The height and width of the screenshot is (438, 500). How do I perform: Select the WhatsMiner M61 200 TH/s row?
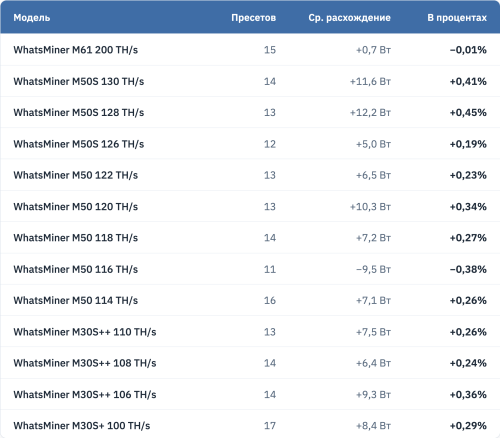click(x=250, y=50)
